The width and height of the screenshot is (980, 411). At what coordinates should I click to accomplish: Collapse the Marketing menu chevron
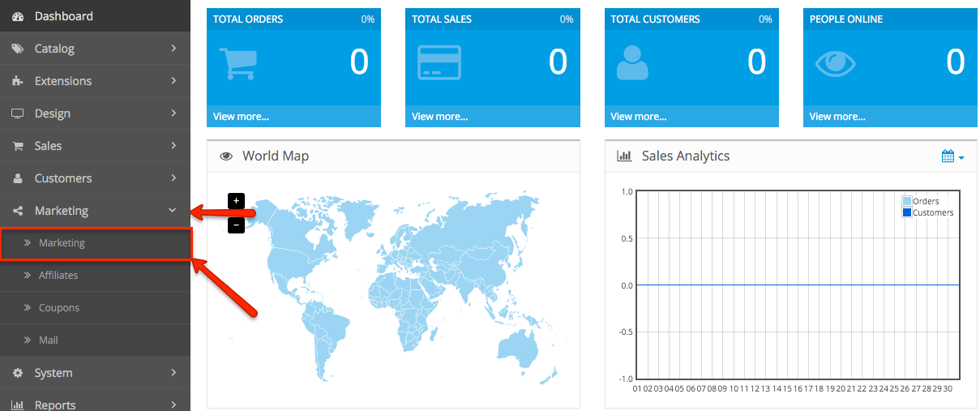(172, 211)
